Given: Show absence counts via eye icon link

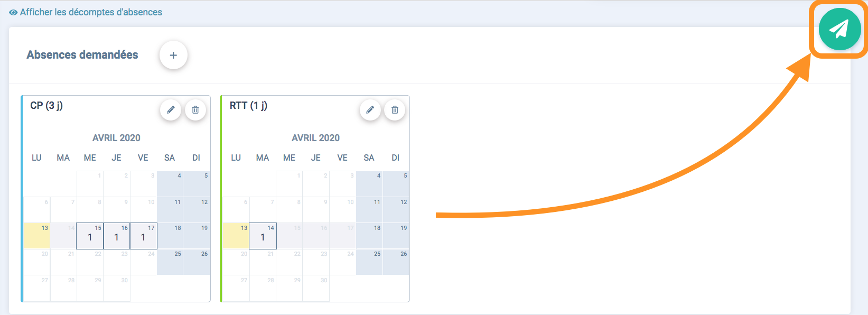Looking at the screenshot, I should click(86, 12).
